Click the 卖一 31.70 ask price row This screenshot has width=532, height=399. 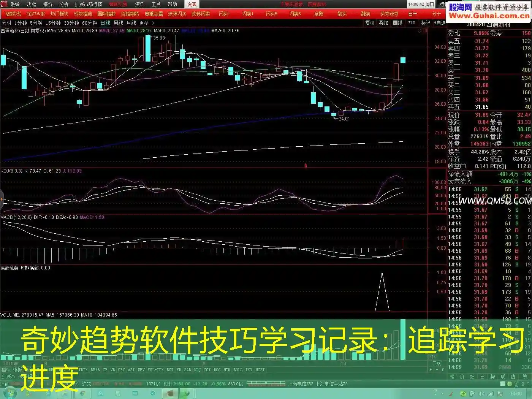point(489,70)
